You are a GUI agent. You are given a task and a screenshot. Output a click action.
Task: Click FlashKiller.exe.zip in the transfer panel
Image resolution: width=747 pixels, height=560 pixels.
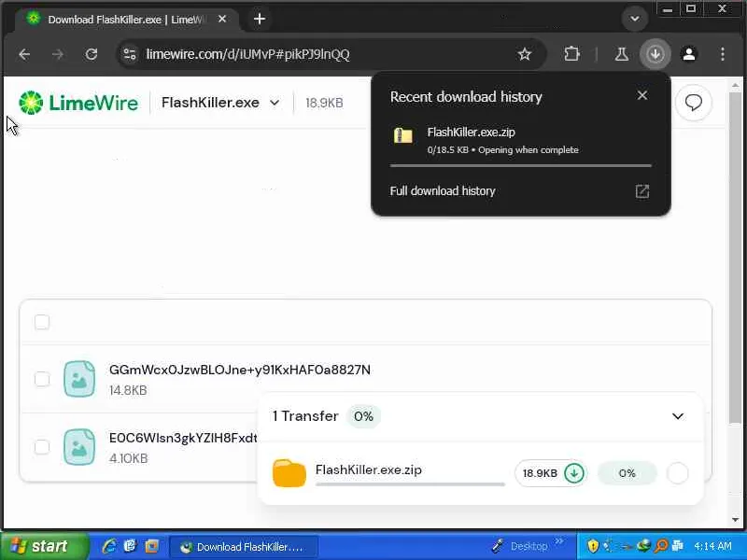368,470
